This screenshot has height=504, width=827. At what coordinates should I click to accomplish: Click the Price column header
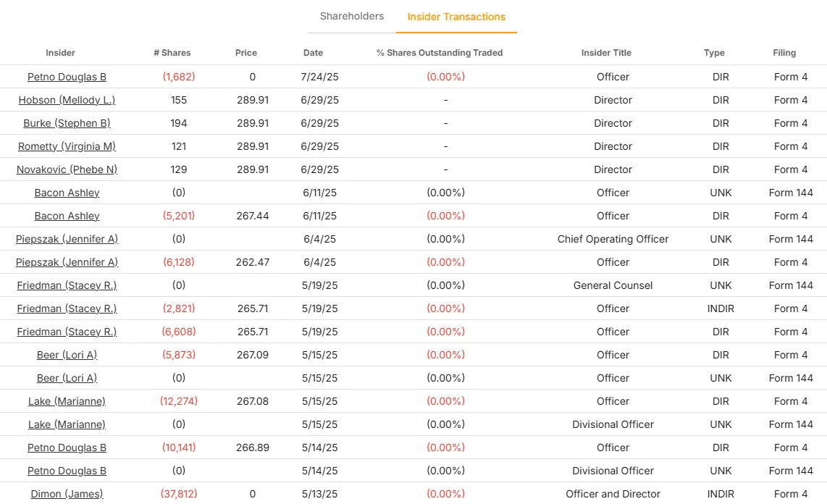pos(246,53)
